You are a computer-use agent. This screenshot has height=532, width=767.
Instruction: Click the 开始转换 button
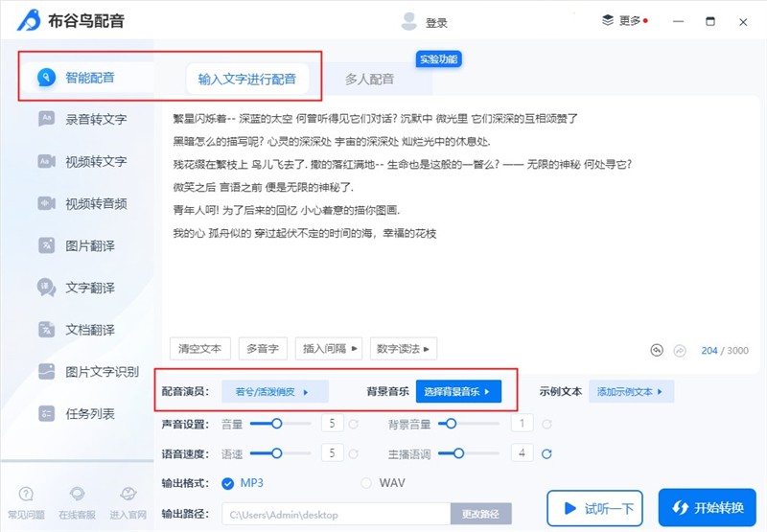point(708,507)
